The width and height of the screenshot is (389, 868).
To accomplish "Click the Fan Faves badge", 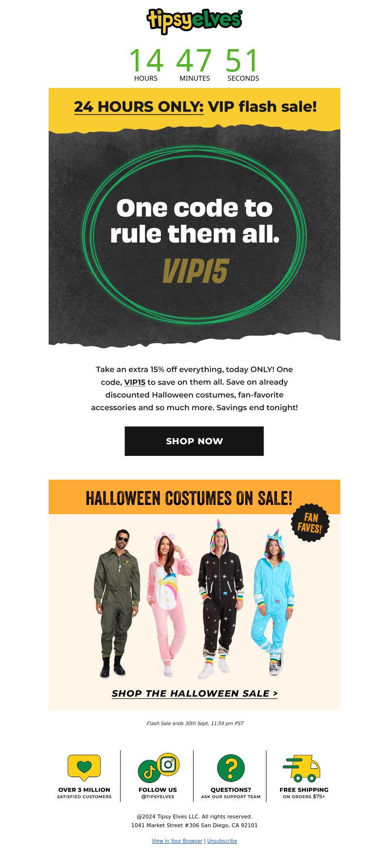I will coord(310,523).
